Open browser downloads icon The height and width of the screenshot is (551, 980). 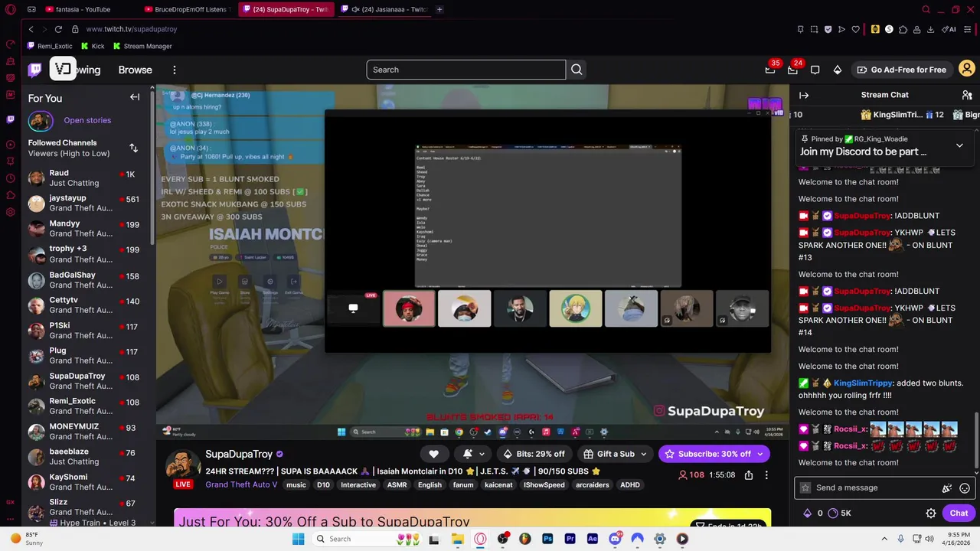tap(930, 29)
